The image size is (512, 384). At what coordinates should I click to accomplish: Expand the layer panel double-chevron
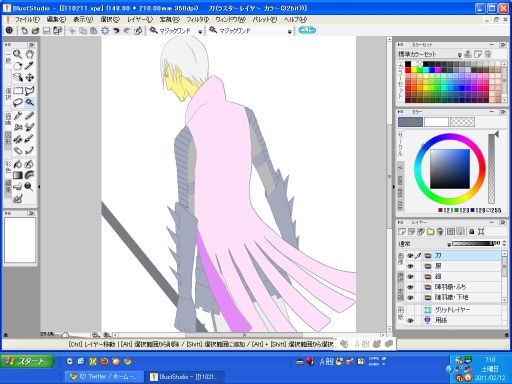(503, 222)
